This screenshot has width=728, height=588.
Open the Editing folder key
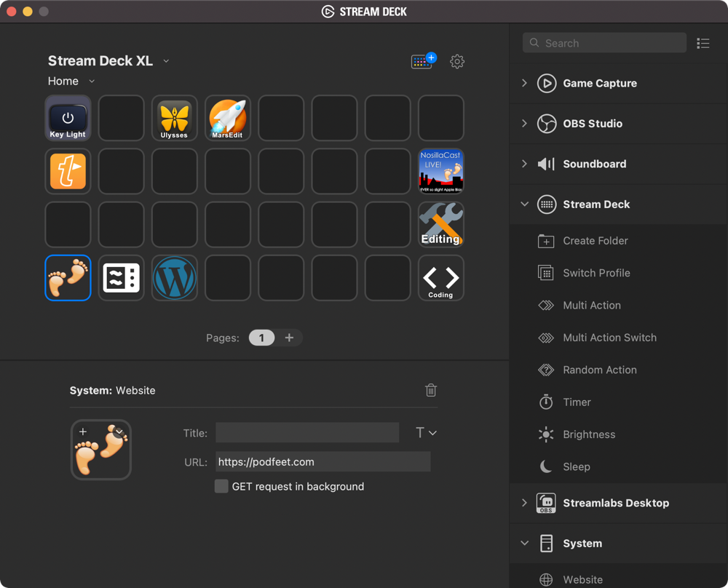point(441,224)
